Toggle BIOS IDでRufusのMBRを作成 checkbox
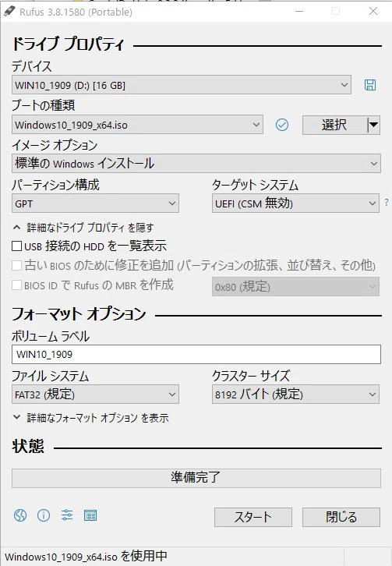 click(16, 285)
